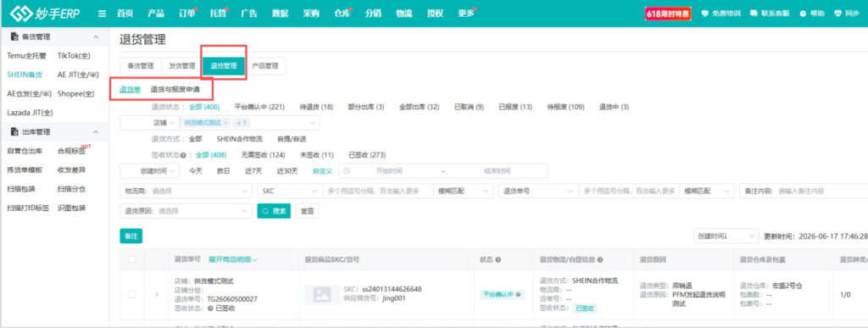
Task: Switch to the 产品管理 tab
Action: click(265, 66)
